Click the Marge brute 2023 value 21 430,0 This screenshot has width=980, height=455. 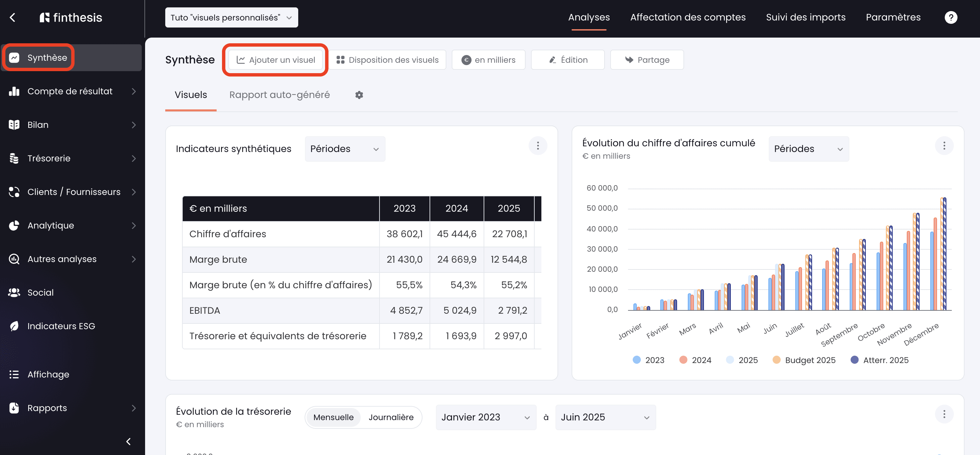pos(404,260)
